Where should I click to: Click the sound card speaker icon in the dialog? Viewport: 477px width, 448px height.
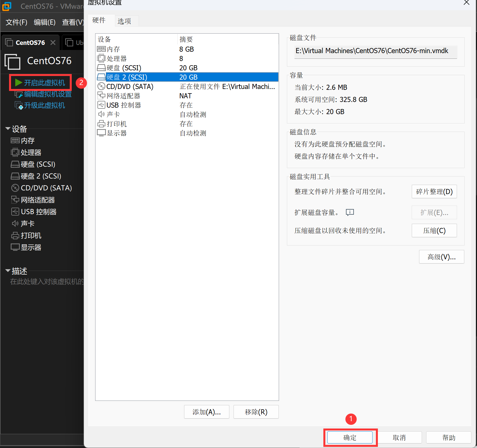(101, 114)
